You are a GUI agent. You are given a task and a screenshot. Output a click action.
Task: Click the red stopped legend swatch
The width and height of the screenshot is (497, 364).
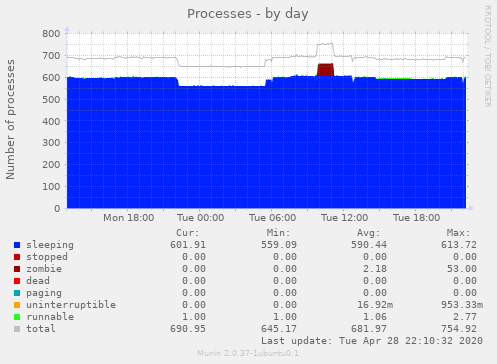click(17, 257)
